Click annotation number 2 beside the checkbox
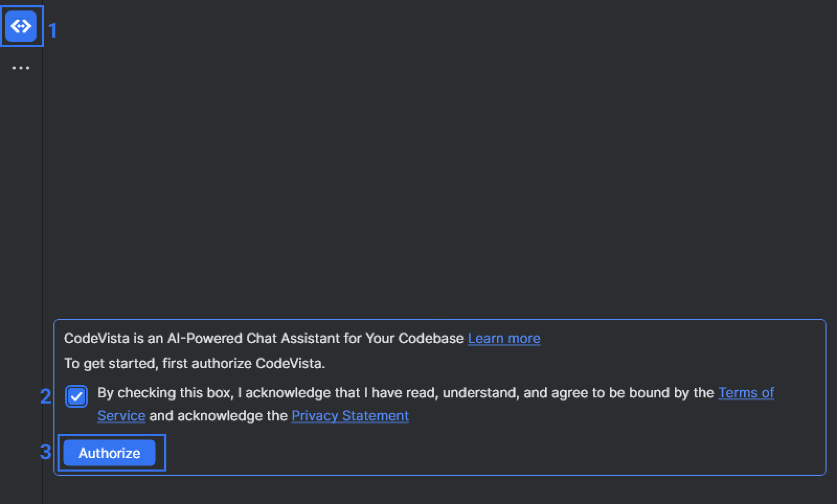837x504 pixels. (46, 397)
